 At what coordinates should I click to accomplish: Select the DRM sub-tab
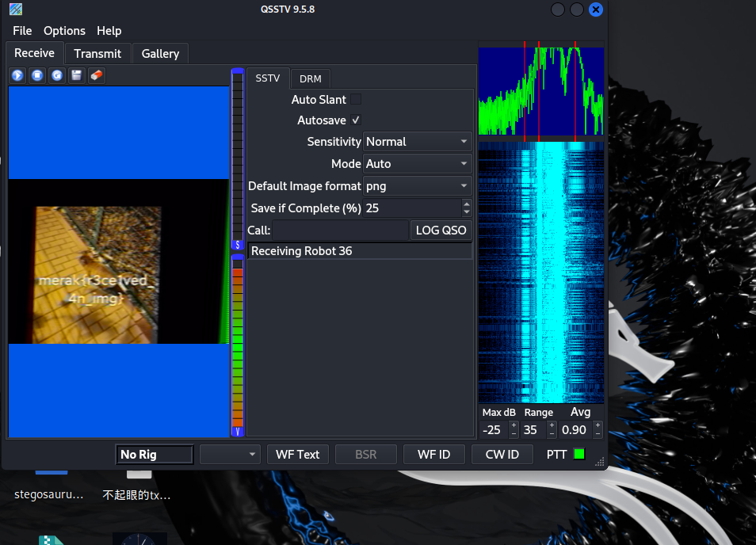311,78
